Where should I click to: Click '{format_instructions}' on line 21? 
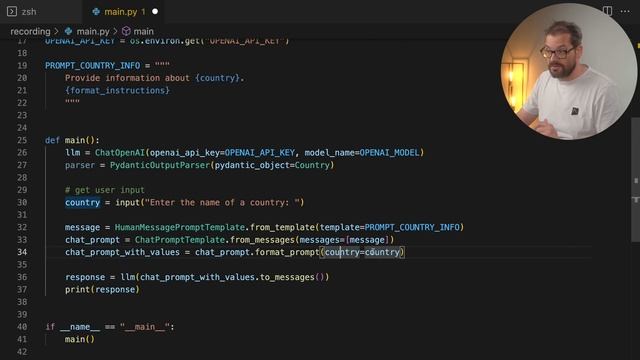point(117,91)
